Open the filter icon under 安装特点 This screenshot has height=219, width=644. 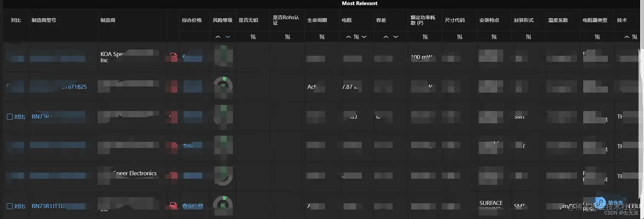coord(494,37)
